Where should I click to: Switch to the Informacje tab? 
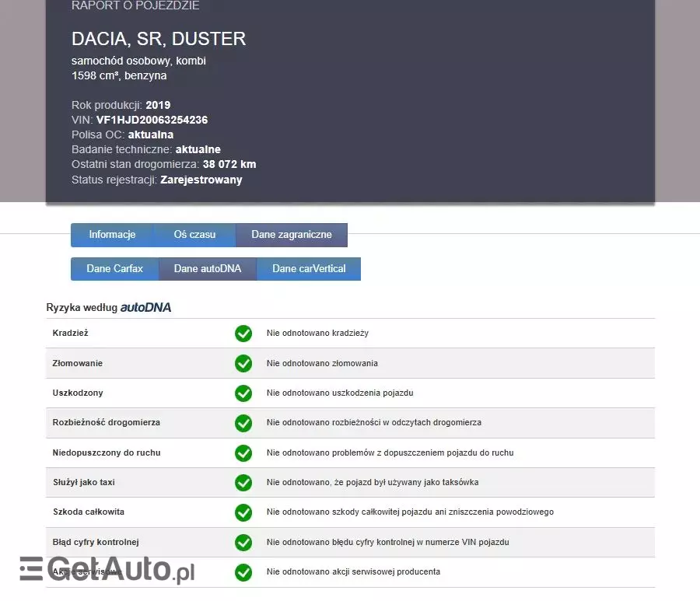point(112,235)
